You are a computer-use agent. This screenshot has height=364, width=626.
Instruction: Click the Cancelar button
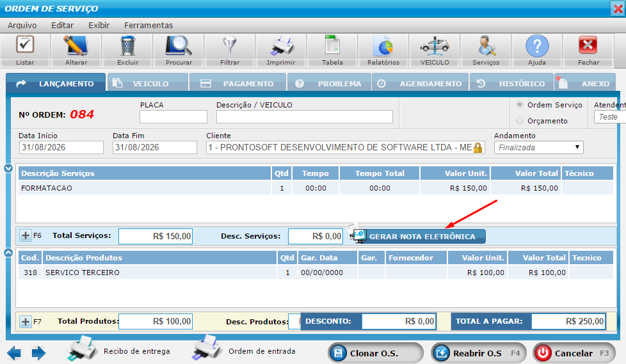click(x=574, y=353)
